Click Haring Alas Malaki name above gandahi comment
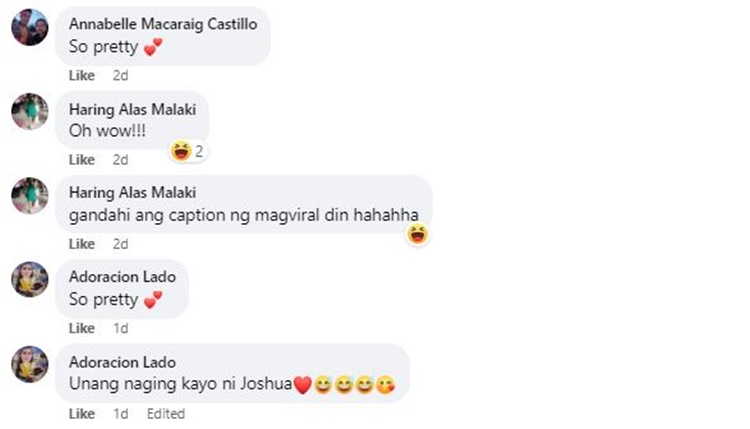This screenshot has height=429, width=750. (x=132, y=192)
